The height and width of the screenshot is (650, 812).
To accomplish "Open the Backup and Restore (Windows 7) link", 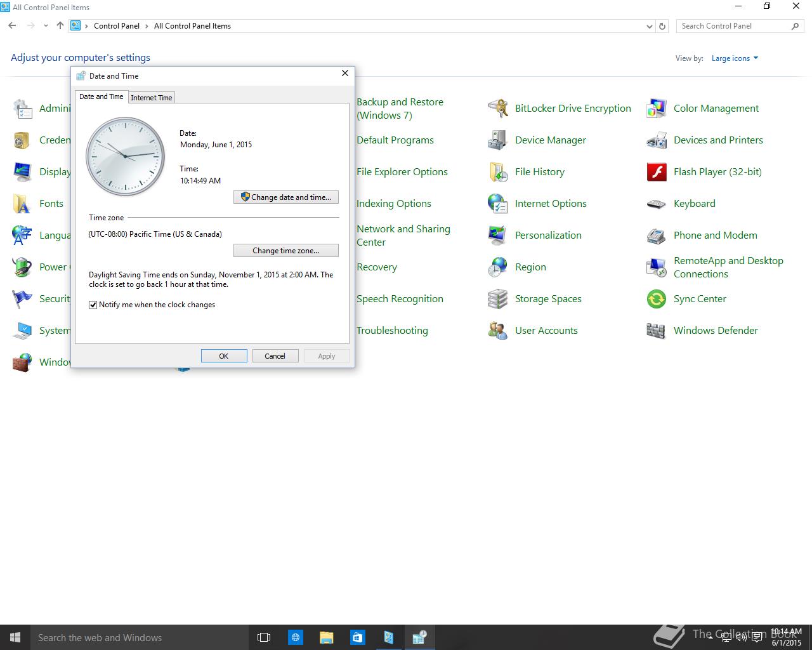I will (400, 109).
